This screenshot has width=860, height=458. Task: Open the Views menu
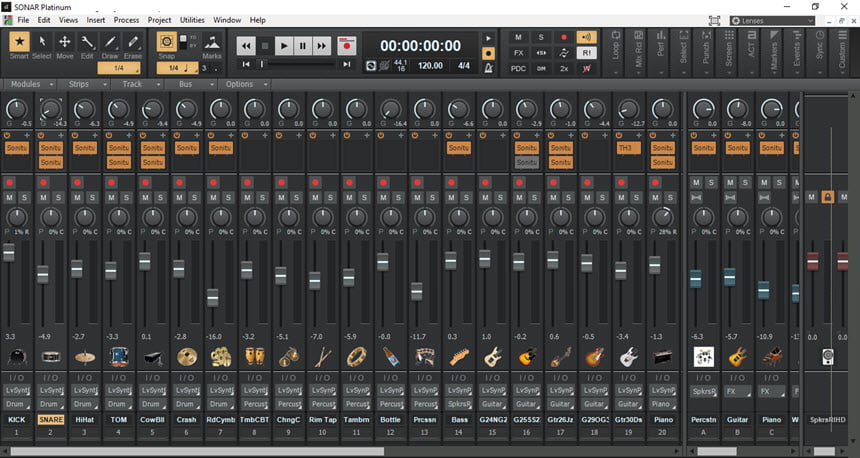coord(69,20)
